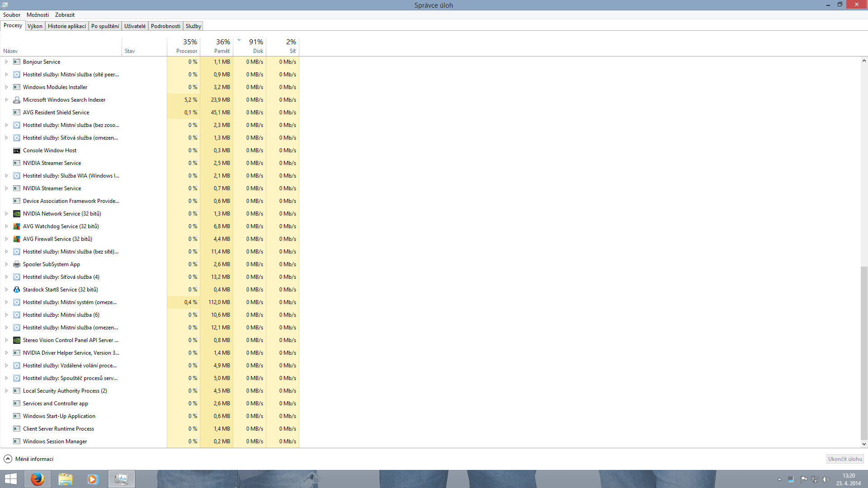The width and height of the screenshot is (868, 488).
Task: Click the Stardock Start8 Service icon
Action: click(17, 290)
